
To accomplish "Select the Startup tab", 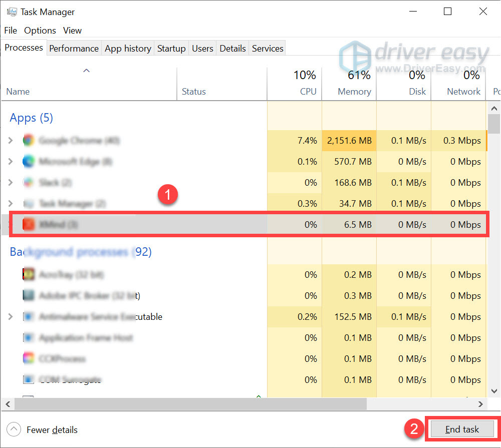I will point(171,48).
